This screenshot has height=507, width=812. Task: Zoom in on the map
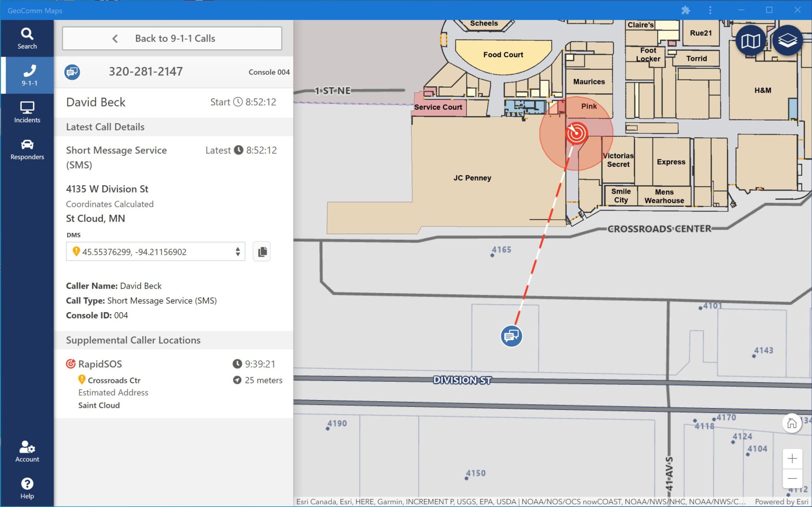pyautogui.click(x=792, y=459)
